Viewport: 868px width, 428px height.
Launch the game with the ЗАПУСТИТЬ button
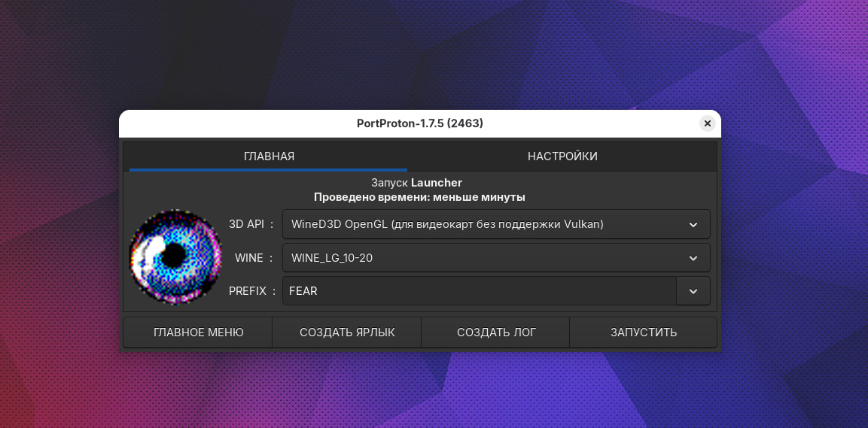(x=643, y=332)
